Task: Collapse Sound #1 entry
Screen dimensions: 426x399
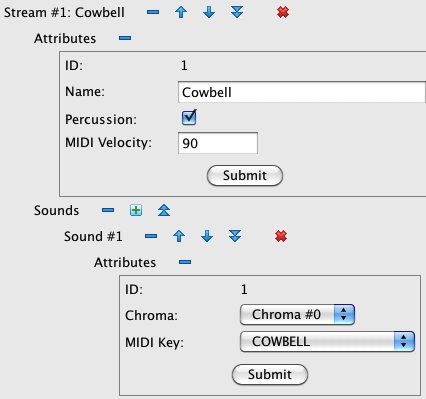Action: click(151, 236)
